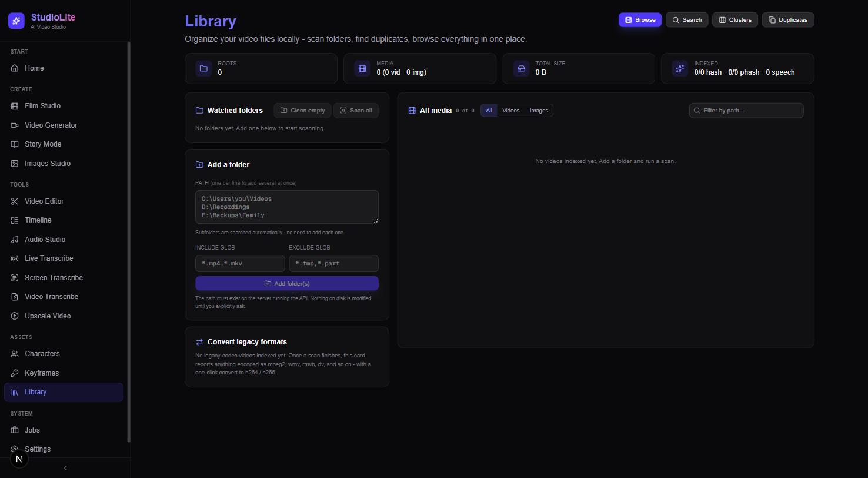
Task: Click the Images Studio icon in sidebar
Action: click(x=15, y=164)
